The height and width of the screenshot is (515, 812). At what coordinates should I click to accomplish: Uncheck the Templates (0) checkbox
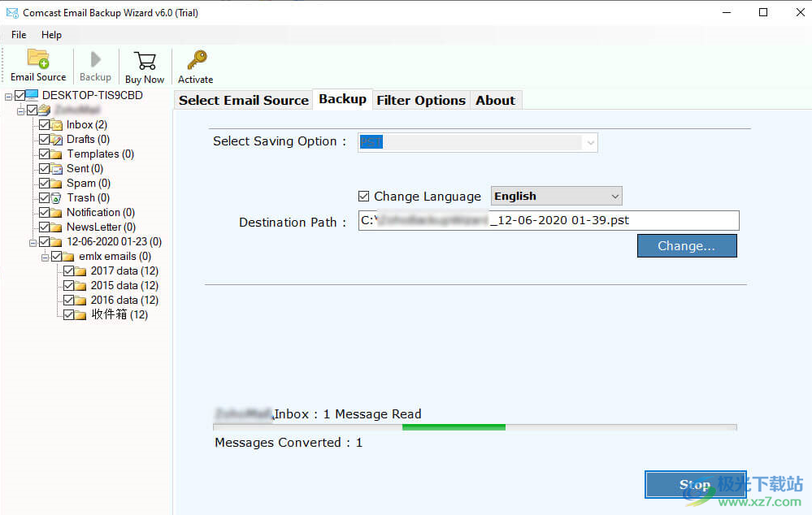[x=45, y=154]
